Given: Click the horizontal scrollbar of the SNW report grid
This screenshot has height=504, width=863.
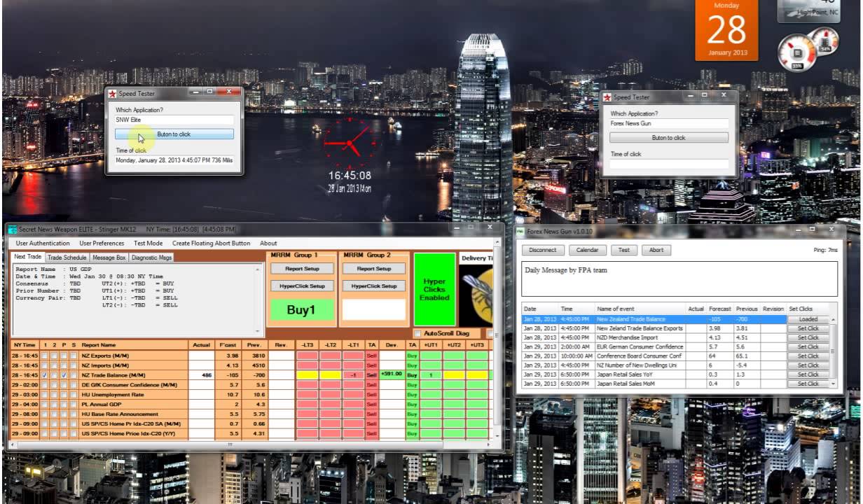Looking at the screenshot, I should 229,444.
